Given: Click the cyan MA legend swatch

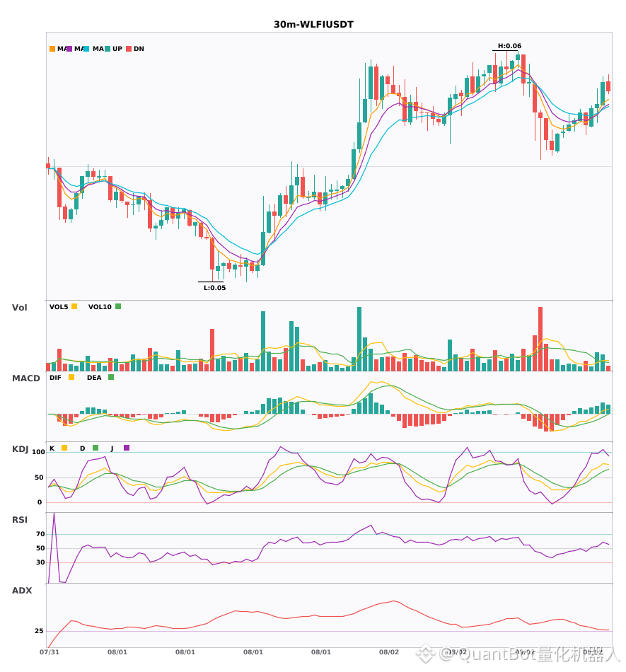Looking at the screenshot, I should (x=86, y=49).
